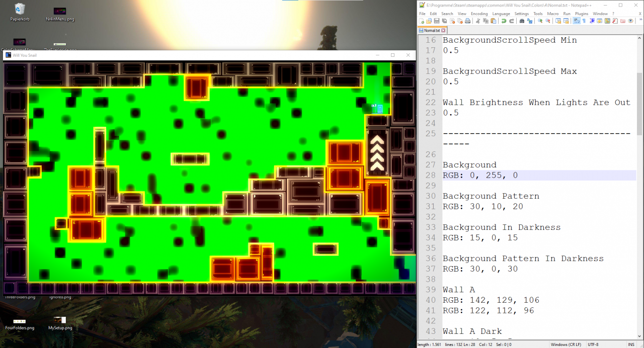Open the Plugins menu

582,14
